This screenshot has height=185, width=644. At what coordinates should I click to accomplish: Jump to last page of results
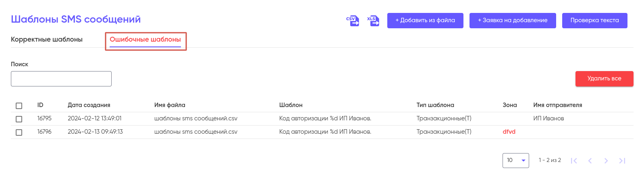[x=622, y=161]
